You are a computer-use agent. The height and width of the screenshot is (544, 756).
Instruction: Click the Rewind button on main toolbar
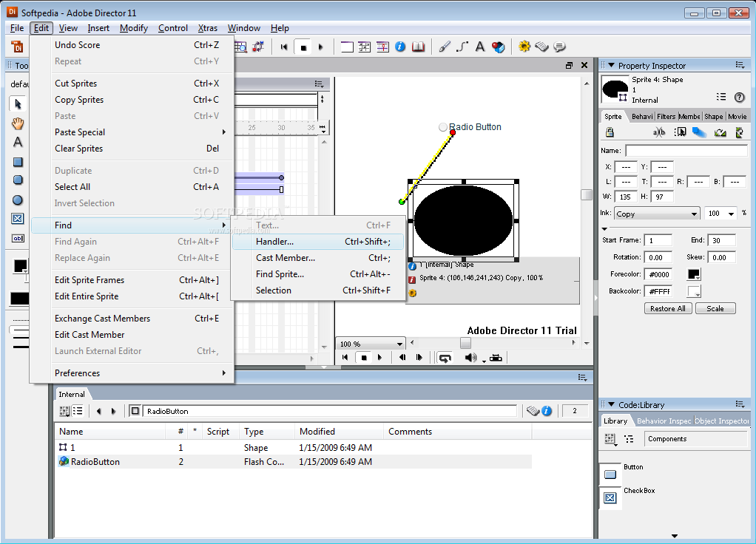[284, 47]
